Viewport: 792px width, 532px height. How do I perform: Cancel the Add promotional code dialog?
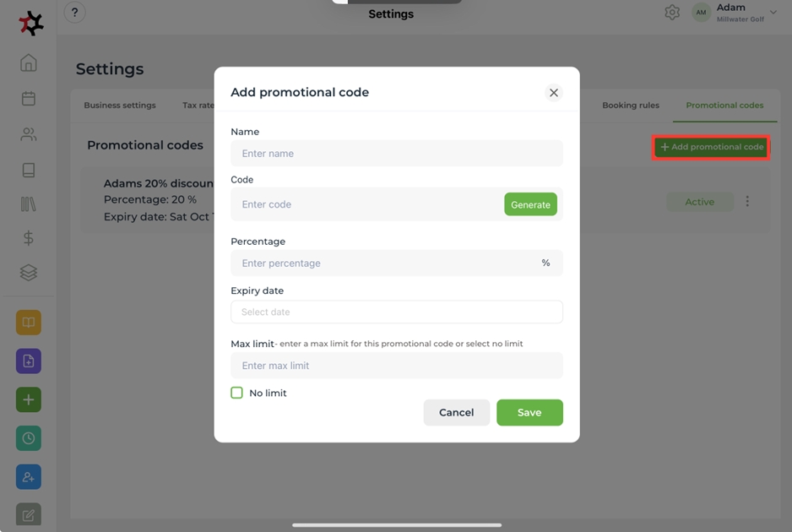pos(456,412)
